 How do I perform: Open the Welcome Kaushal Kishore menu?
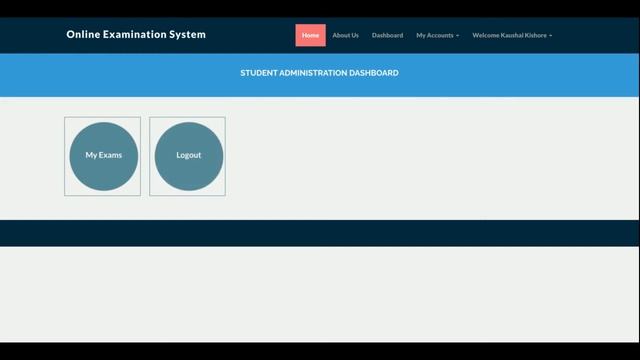pyautogui.click(x=512, y=35)
